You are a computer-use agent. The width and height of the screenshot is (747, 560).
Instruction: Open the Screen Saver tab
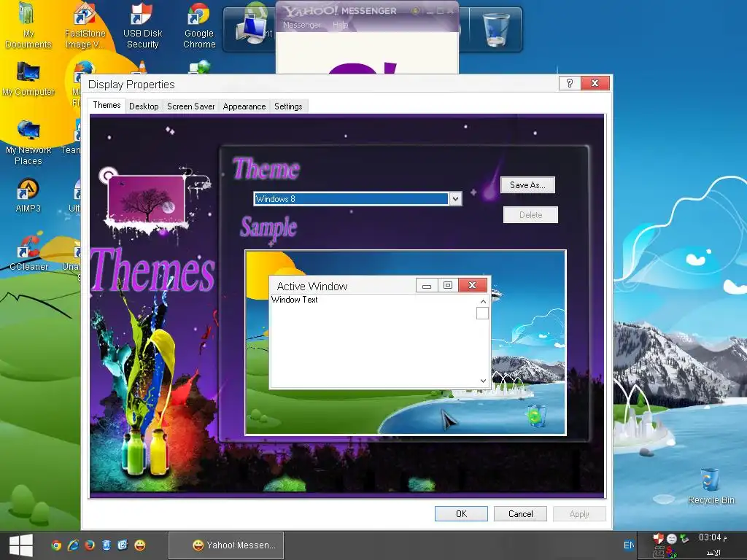coord(190,106)
